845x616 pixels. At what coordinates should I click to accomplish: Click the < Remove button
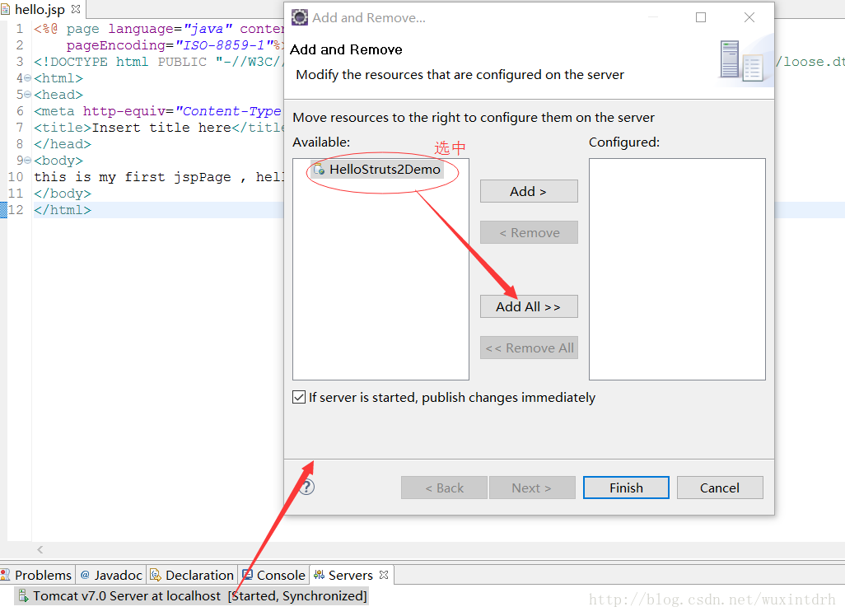(529, 233)
